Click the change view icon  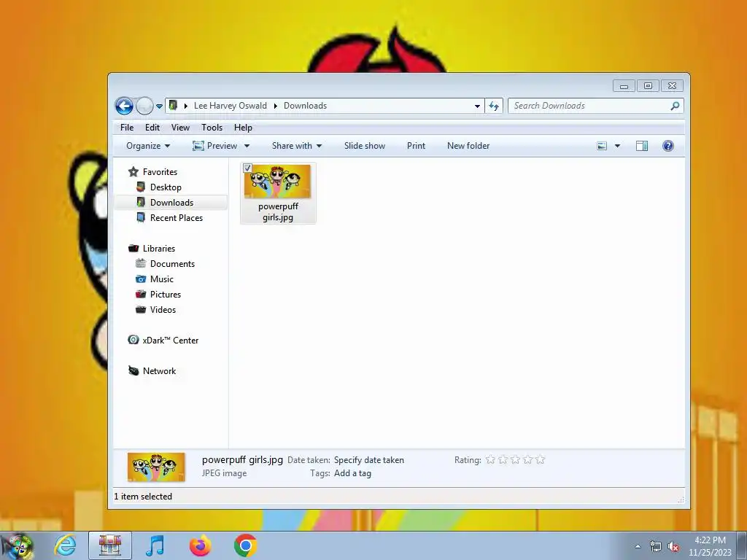(x=602, y=146)
